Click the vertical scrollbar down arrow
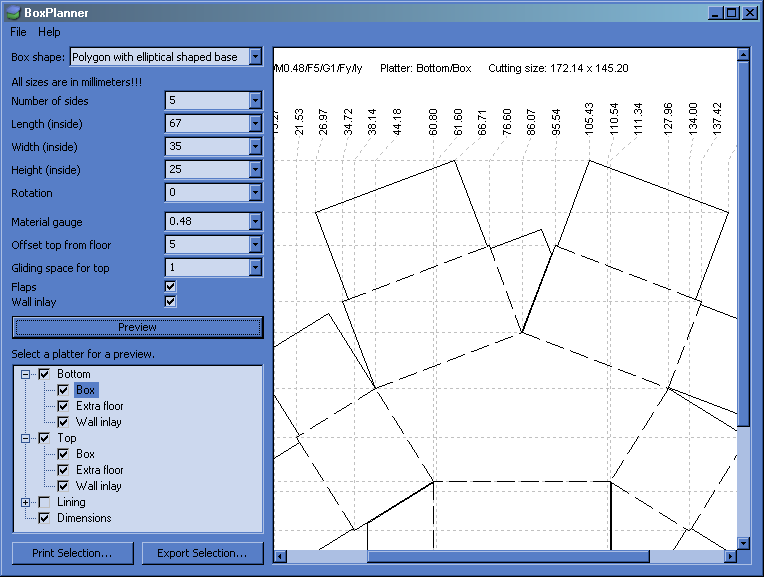This screenshot has height=577, width=764. pos(743,543)
